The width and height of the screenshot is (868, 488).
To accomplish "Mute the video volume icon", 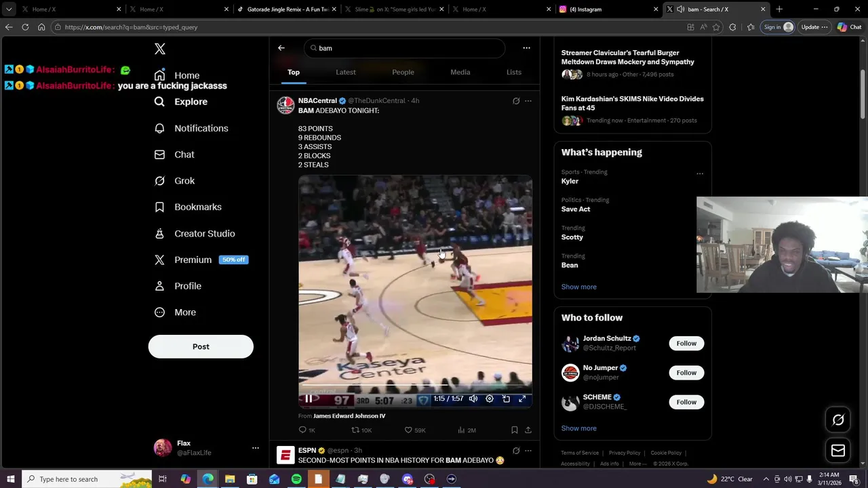I will (x=473, y=399).
